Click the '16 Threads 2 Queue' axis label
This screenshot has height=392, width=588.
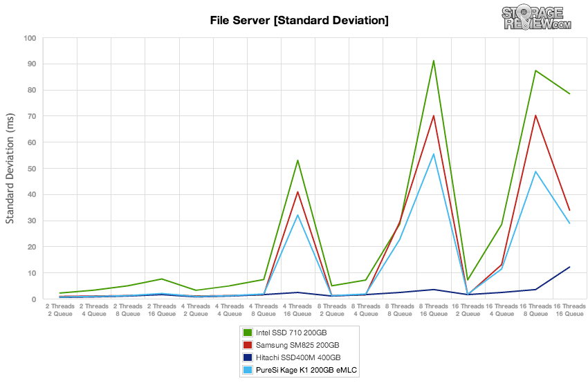click(468, 310)
